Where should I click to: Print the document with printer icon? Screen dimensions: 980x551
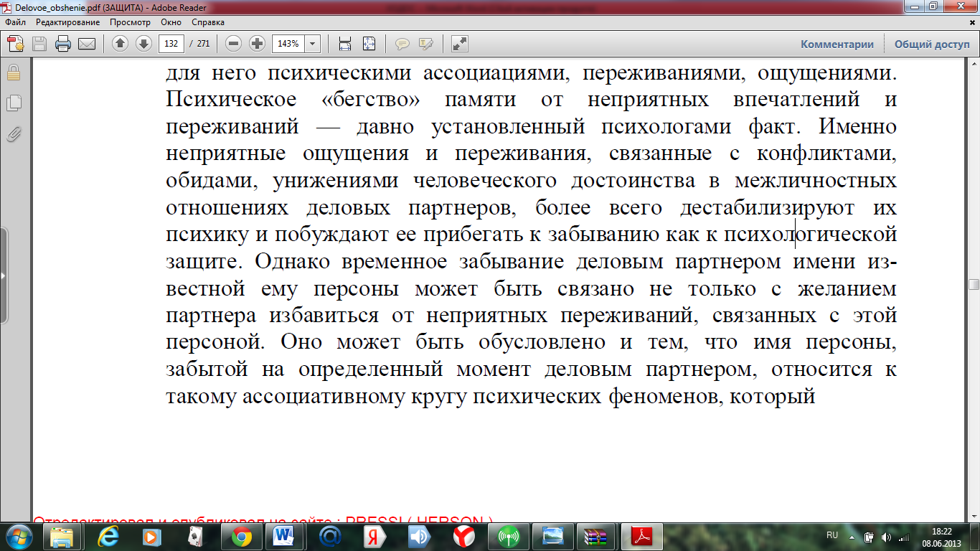(x=63, y=44)
